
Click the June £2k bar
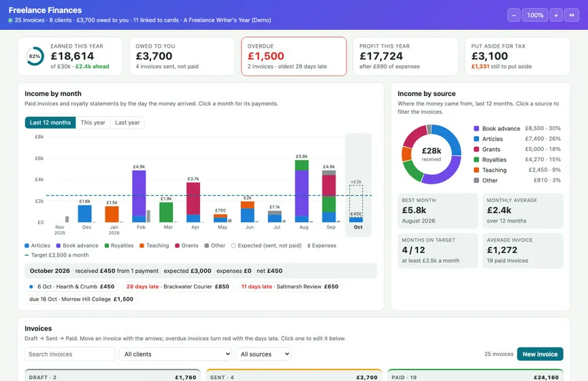point(248,212)
